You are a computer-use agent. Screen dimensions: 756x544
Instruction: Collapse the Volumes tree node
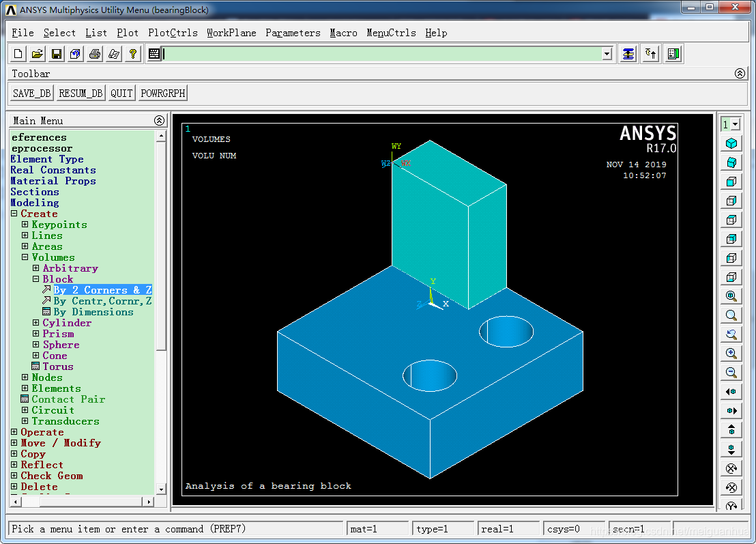click(x=25, y=257)
